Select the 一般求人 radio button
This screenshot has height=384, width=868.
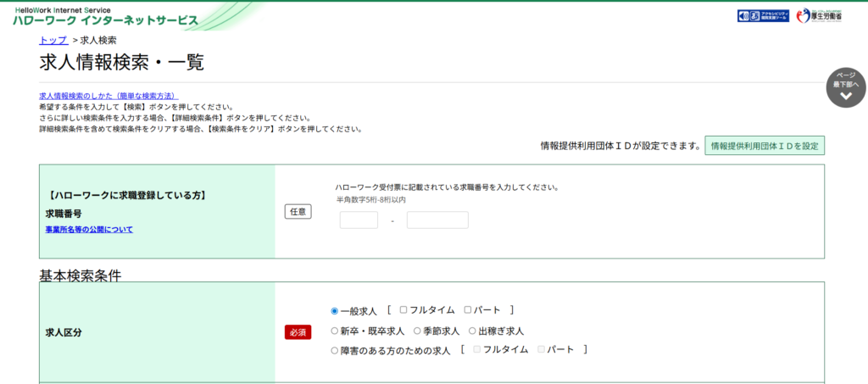coord(334,311)
